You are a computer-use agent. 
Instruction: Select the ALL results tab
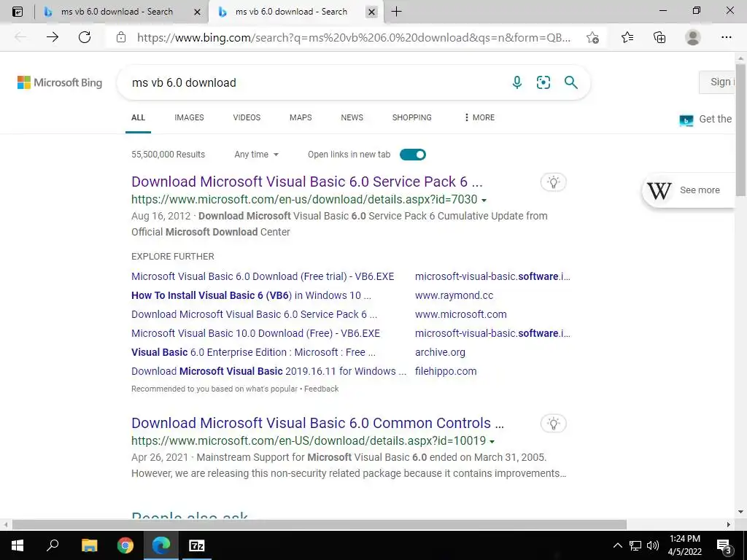click(138, 117)
